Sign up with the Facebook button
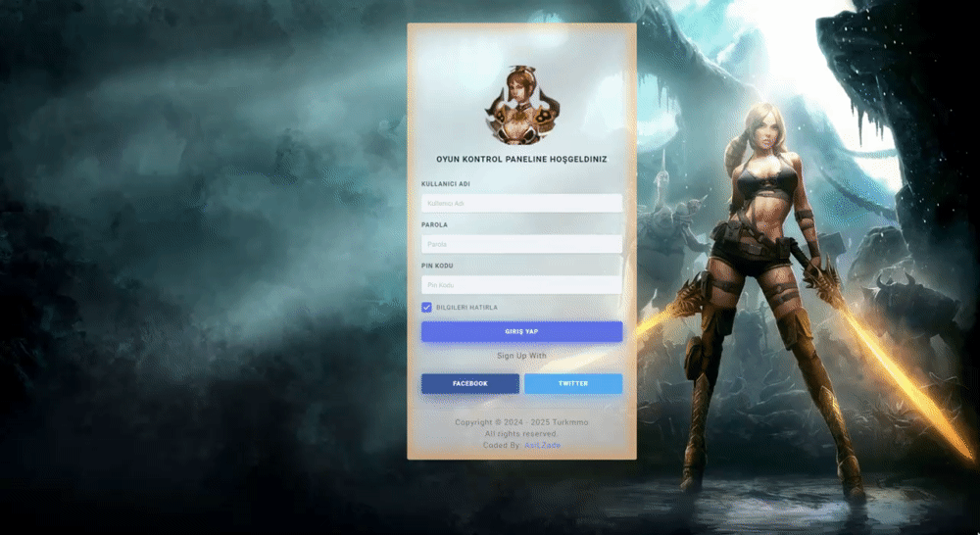980x535 pixels. pyautogui.click(x=470, y=384)
